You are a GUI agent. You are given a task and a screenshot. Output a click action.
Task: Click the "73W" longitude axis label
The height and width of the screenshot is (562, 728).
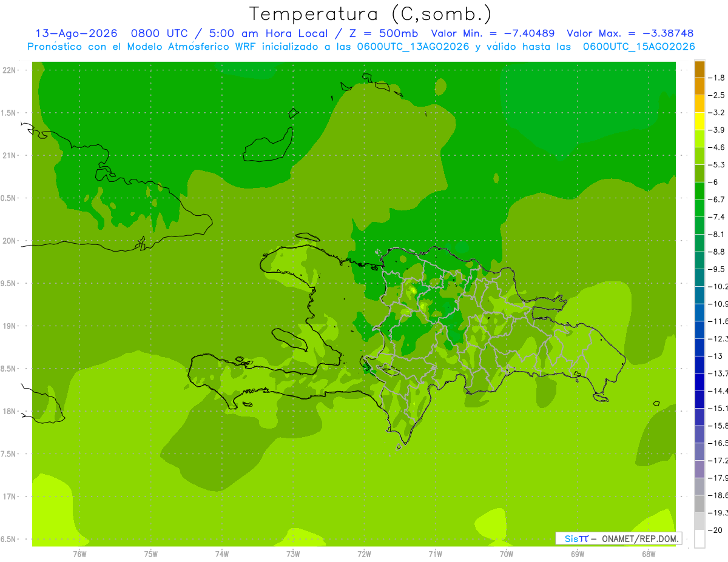(x=293, y=554)
